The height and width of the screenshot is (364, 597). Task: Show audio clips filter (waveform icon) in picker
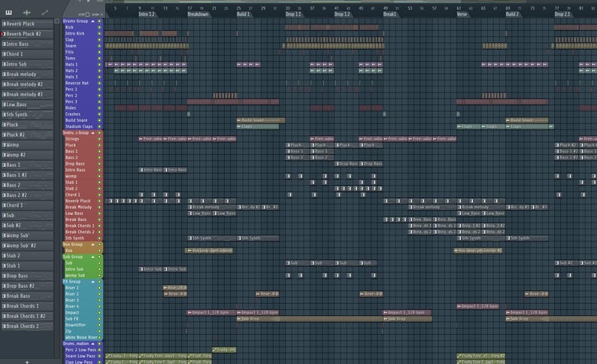pos(26,13)
